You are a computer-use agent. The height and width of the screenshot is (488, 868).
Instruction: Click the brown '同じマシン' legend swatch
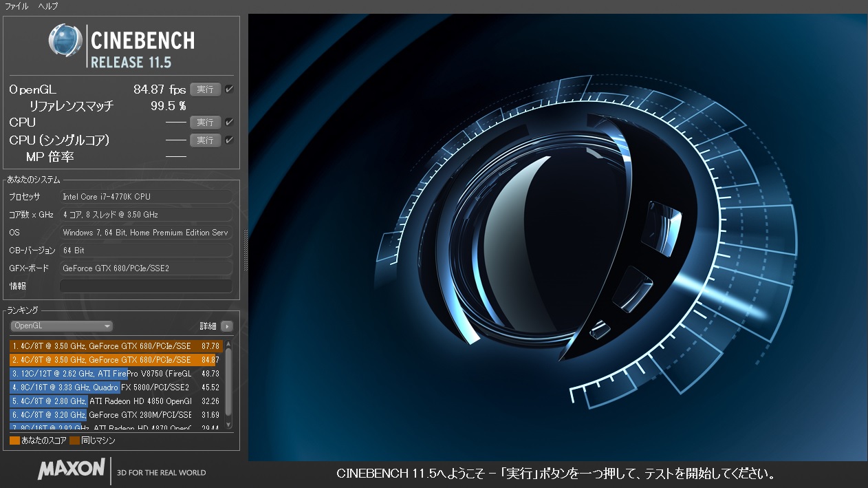pyautogui.click(x=74, y=441)
